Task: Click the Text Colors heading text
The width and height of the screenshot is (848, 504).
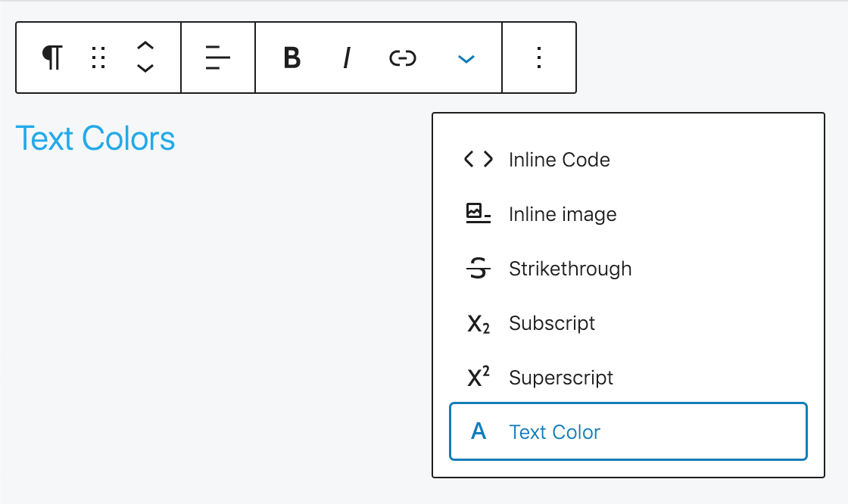Action: click(x=95, y=138)
